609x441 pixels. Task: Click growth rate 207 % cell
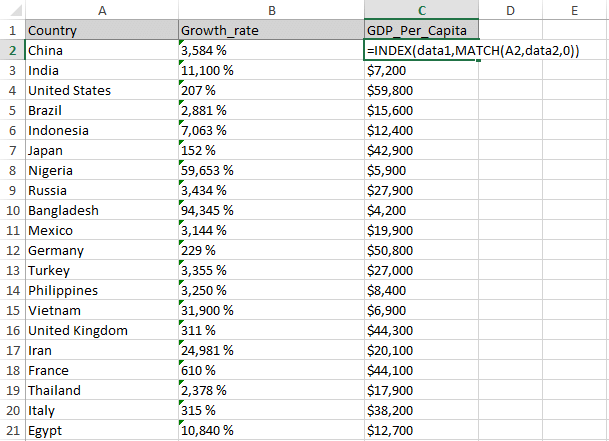point(271,90)
